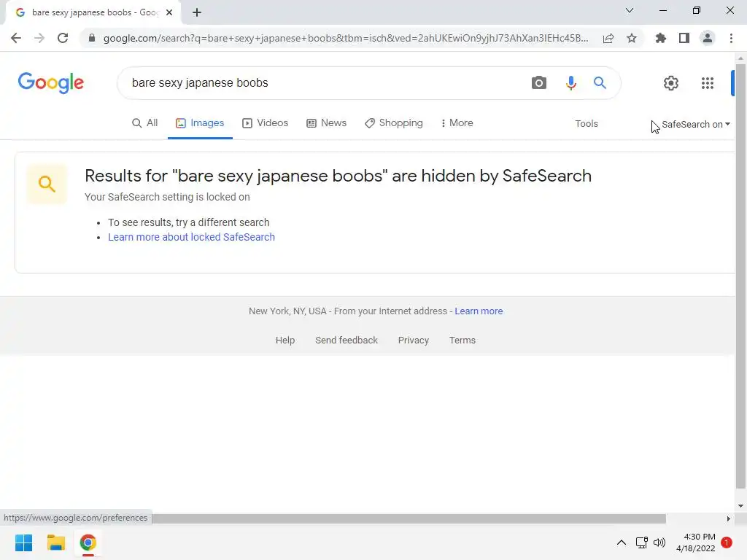This screenshot has height=560, width=747.
Task: Click the Chrome taskbar icon
Action: 88,542
